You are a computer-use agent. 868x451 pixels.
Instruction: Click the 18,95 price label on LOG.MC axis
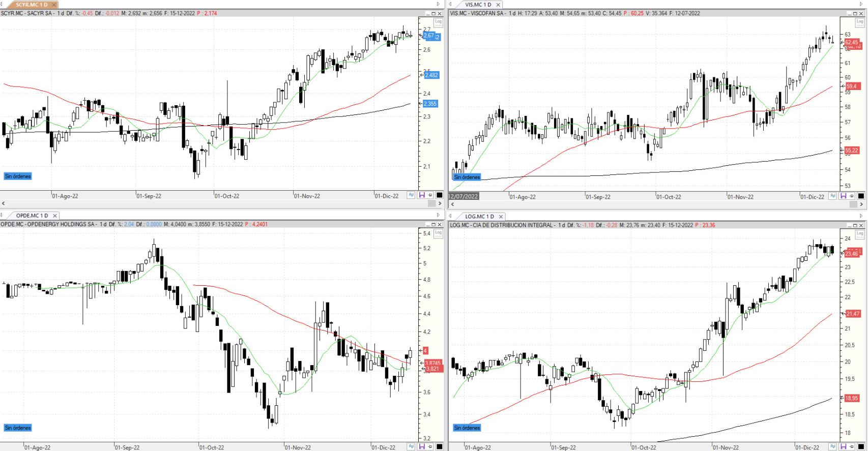click(852, 399)
